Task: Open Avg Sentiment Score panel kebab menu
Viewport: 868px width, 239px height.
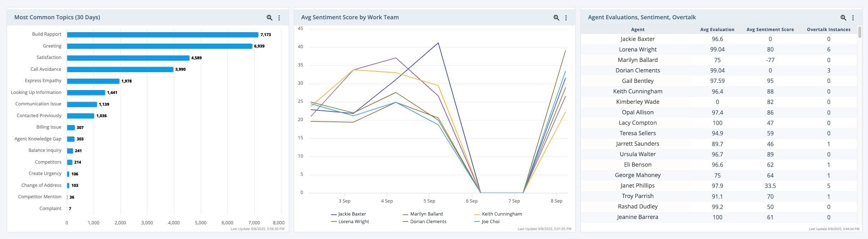Action: pyautogui.click(x=566, y=18)
